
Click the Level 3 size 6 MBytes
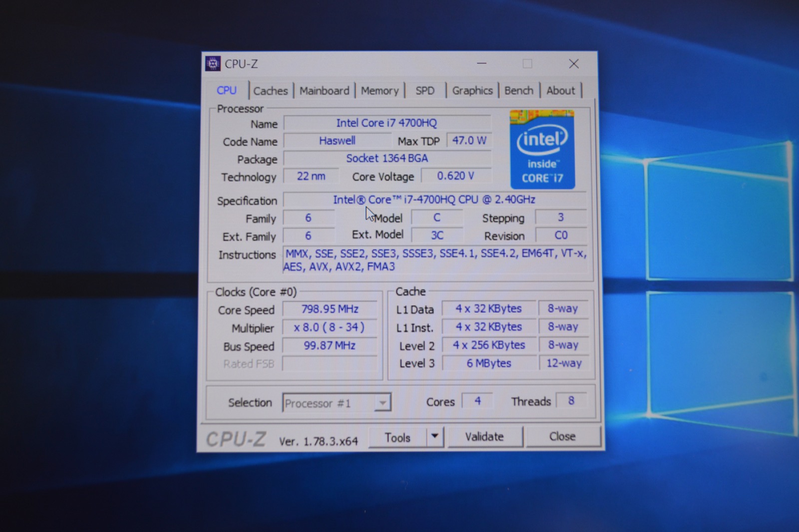pos(489,363)
